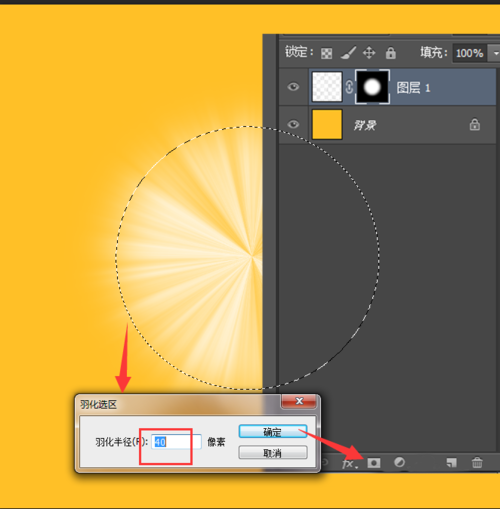Click the lock icon on 背景 layer
The height and width of the screenshot is (509, 500).
coord(475,125)
